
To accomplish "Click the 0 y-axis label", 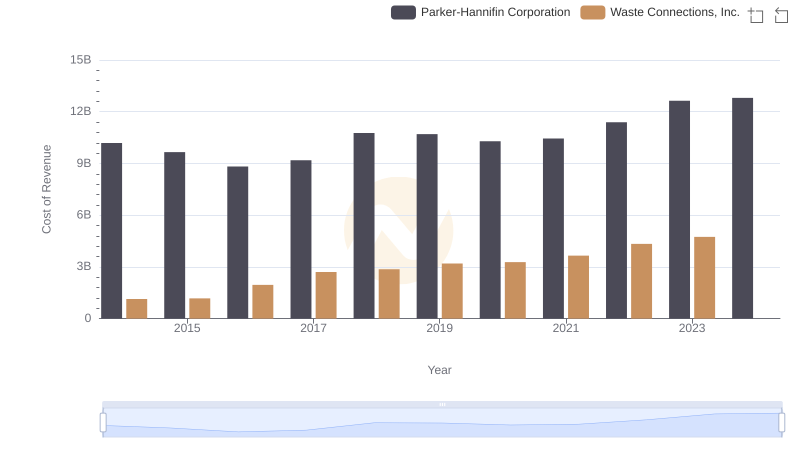I will click(x=88, y=318).
